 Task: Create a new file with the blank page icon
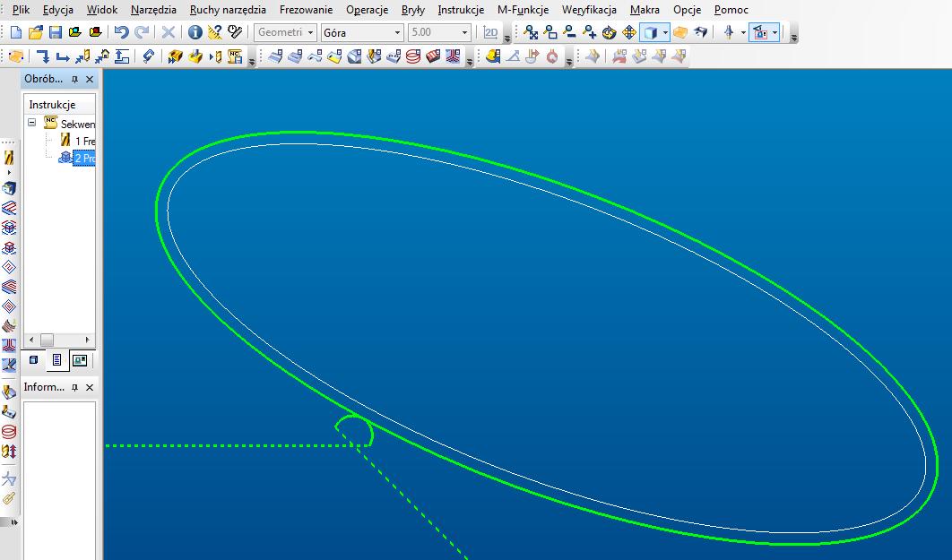tap(16, 33)
